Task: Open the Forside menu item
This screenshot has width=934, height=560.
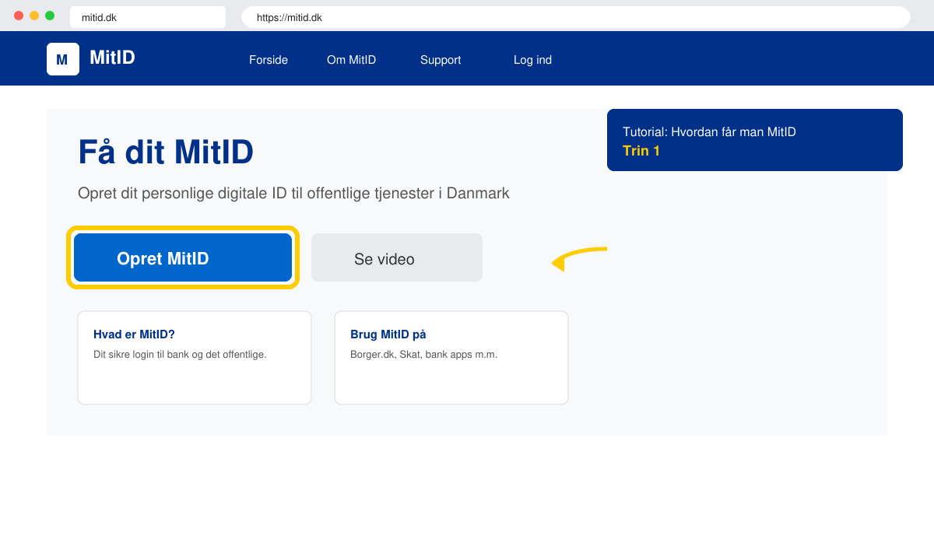Action: click(269, 60)
